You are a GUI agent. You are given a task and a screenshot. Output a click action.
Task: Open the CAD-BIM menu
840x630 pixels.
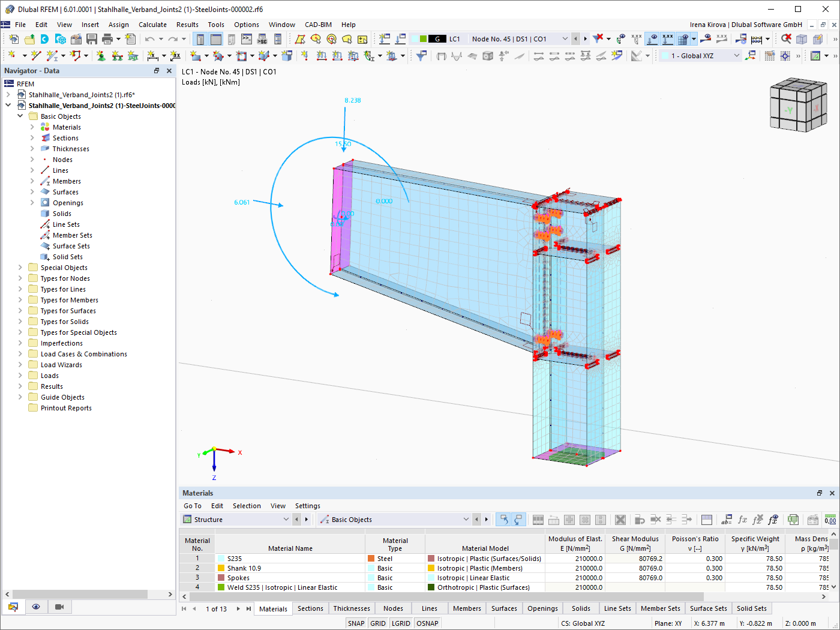point(318,25)
